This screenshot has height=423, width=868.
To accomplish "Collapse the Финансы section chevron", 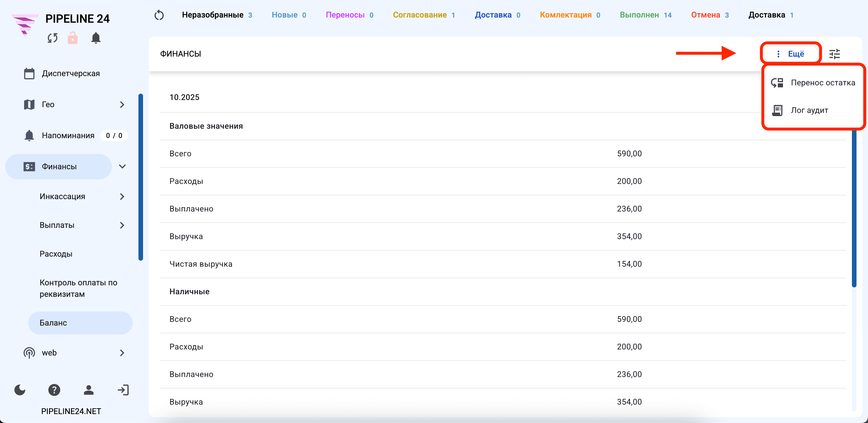I will pos(122,166).
